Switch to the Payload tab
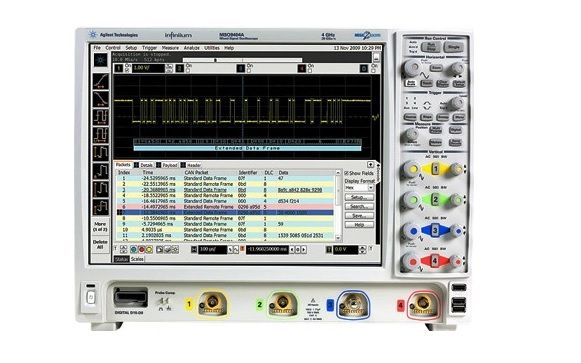The image size is (581, 363). point(170,165)
